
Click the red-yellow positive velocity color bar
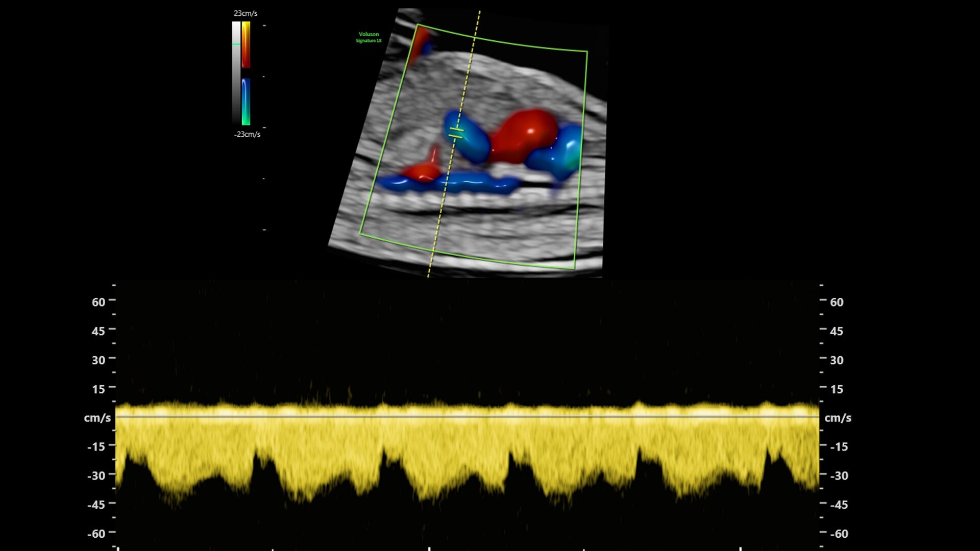tap(246, 45)
